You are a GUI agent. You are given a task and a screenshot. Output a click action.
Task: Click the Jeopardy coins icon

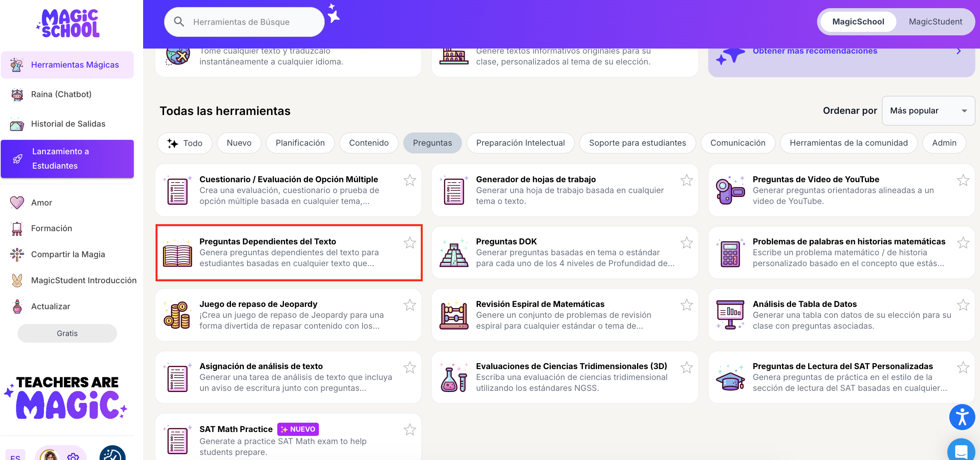point(177,315)
